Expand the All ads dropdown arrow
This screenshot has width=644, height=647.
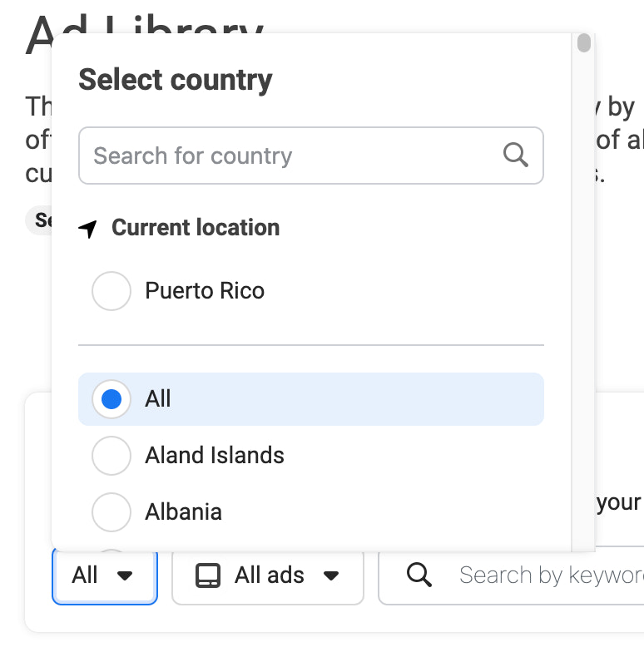[x=331, y=575]
